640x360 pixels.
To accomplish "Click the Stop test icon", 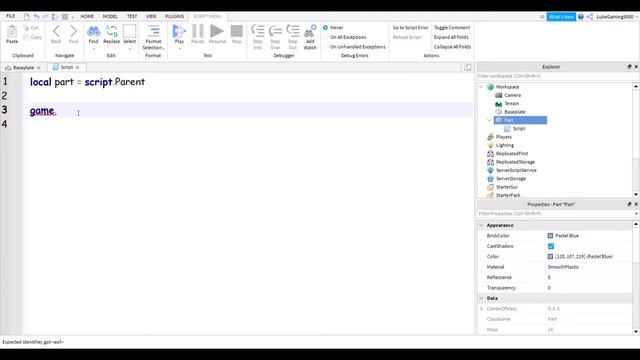I will (x=237, y=31).
